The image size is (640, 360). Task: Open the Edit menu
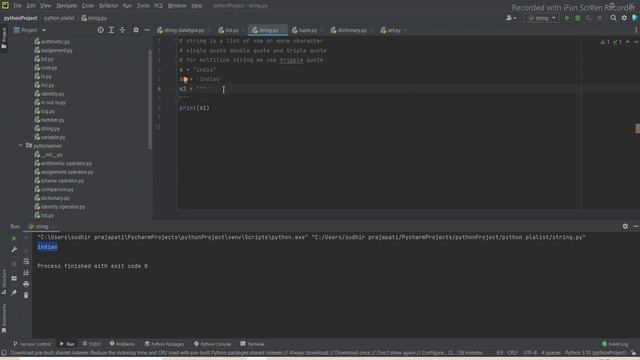coord(31,6)
